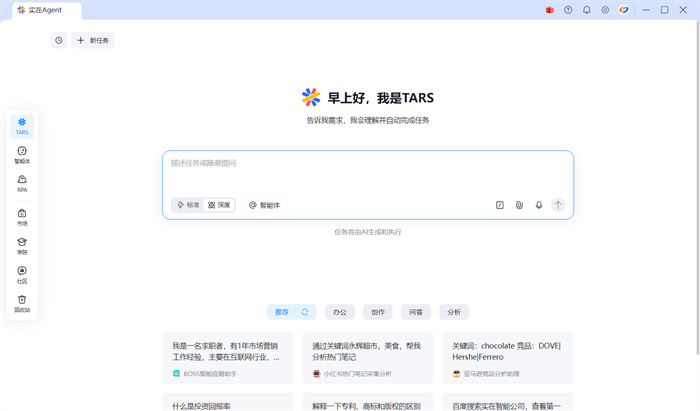
Task: Open the @智能体 agent selector
Action: tap(265, 205)
